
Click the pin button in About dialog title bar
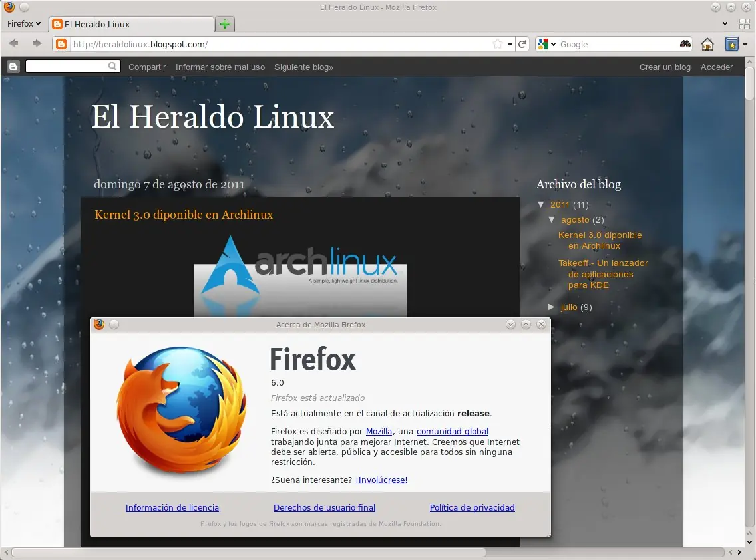click(114, 325)
